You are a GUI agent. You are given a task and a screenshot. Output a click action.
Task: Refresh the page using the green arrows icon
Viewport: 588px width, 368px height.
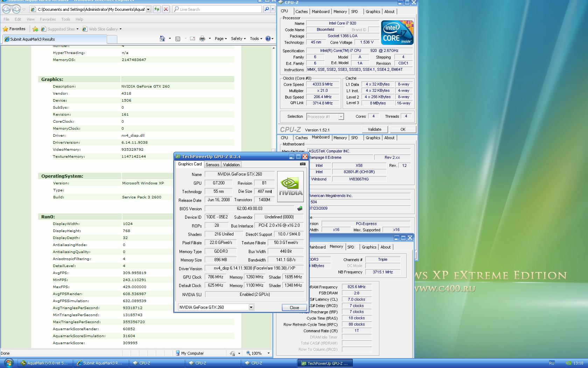point(157,9)
